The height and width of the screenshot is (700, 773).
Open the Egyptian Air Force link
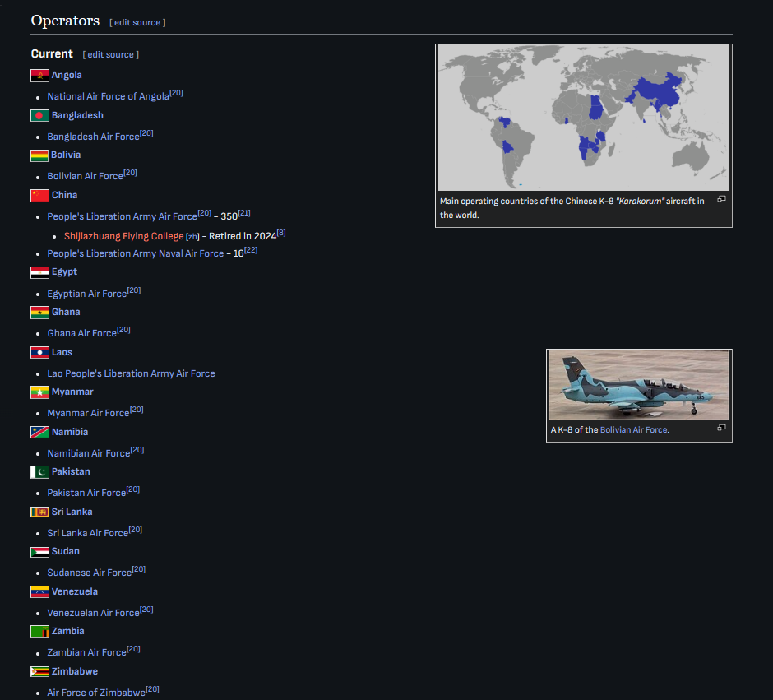coord(87,294)
